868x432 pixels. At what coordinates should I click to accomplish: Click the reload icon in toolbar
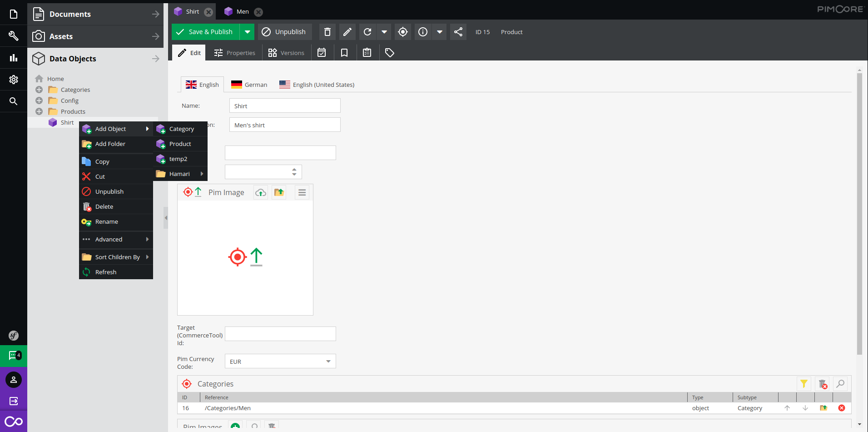coord(367,32)
